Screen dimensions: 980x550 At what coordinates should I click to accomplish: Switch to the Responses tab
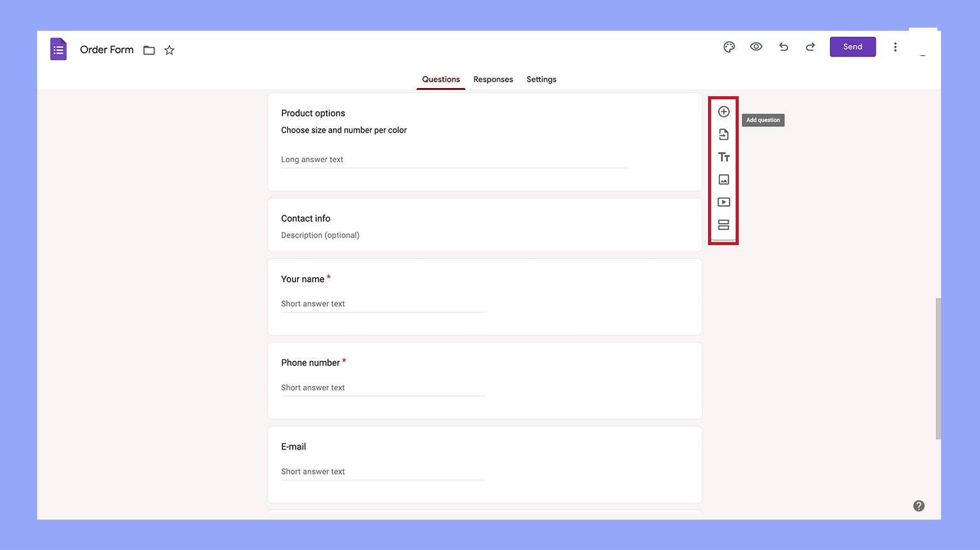pyautogui.click(x=493, y=79)
